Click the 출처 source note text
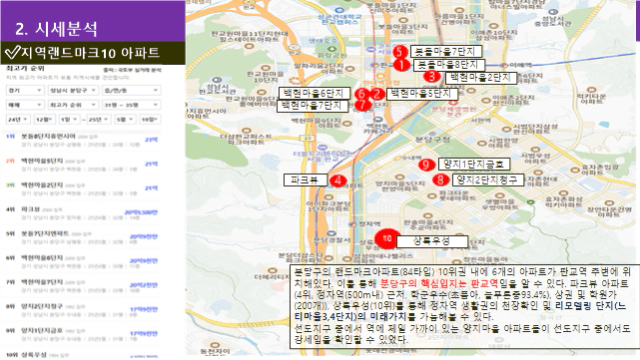Viewport: 640px width, 360px height. (x=133, y=70)
